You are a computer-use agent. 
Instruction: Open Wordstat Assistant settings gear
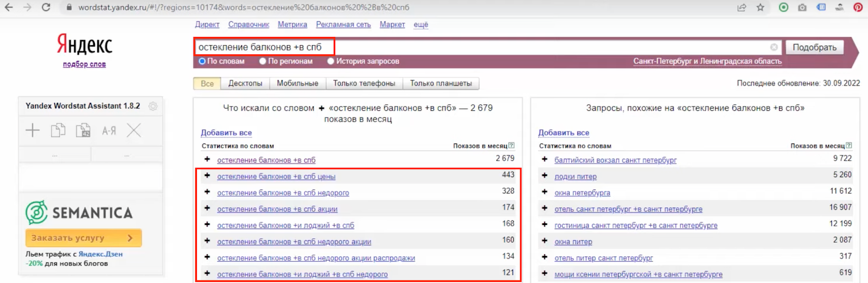(153, 106)
